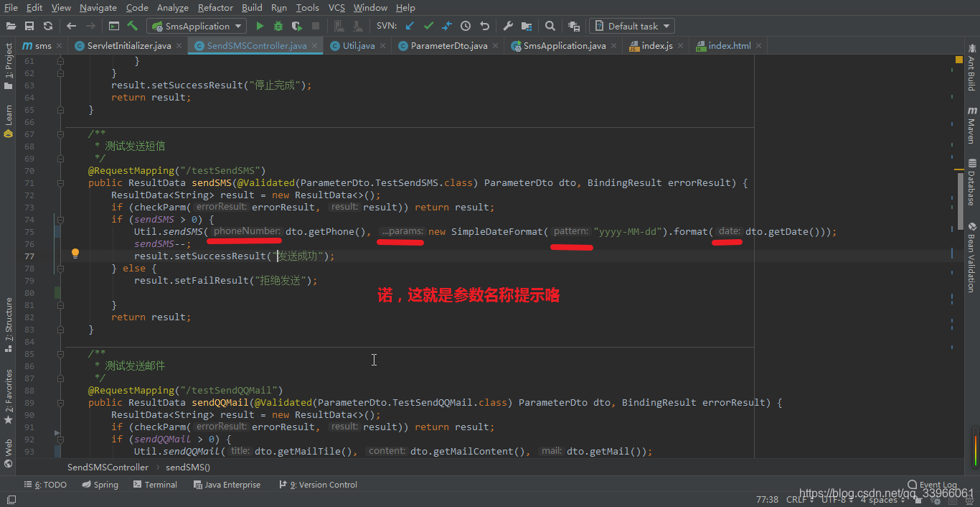This screenshot has height=507, width=980.
Task: Switch to the ParameterDto.java tab
Action: click(449, 45)
